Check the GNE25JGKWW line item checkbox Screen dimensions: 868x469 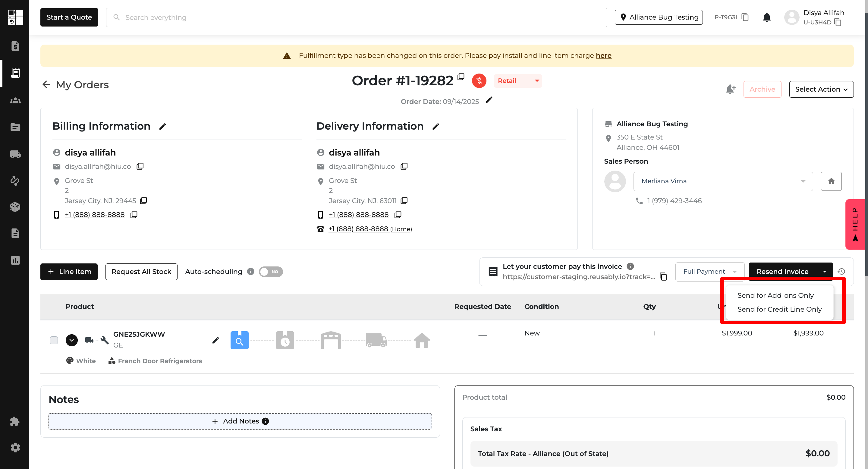click(54, 340)
